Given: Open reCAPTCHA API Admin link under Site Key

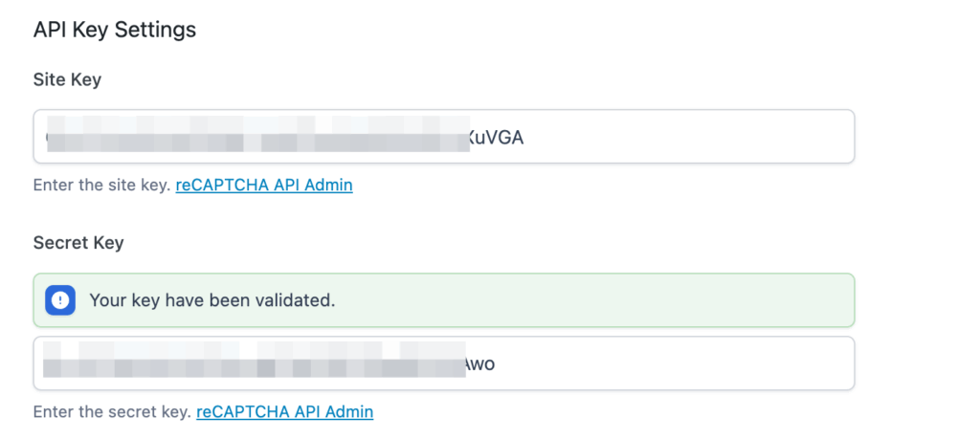Looking at the screenshot, I should pos(264,185).
